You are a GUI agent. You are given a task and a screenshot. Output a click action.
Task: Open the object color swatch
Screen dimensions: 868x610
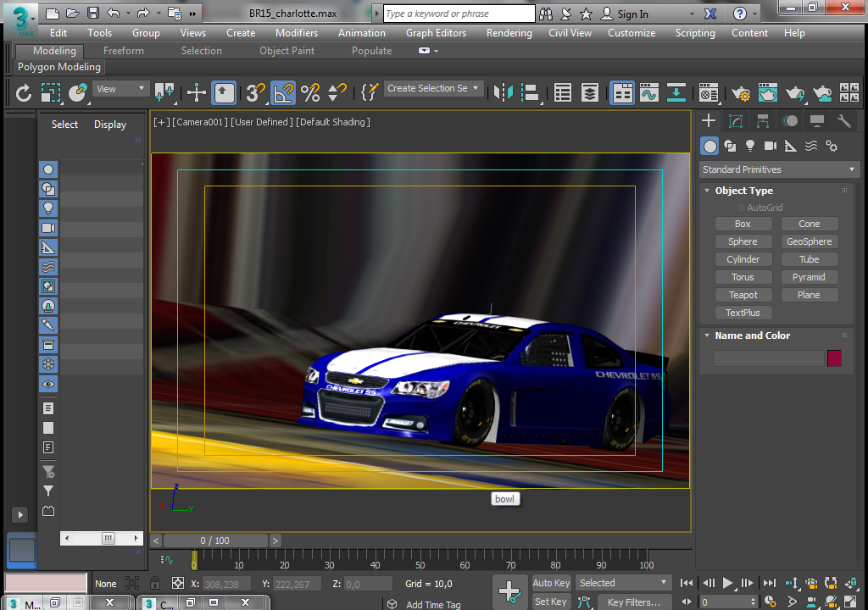(834, 358)
